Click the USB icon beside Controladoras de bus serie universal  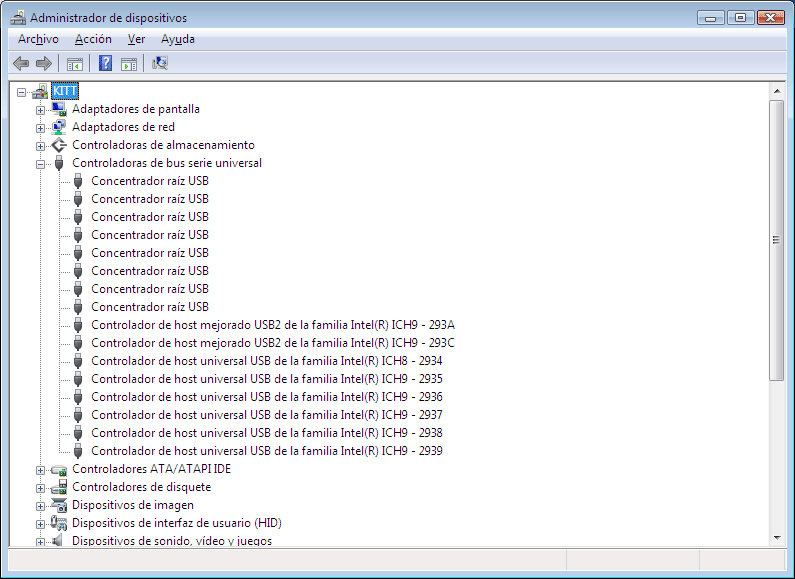pos(59,163)
